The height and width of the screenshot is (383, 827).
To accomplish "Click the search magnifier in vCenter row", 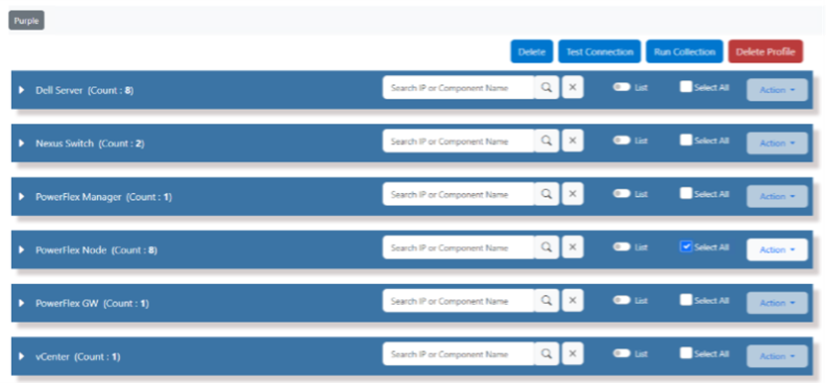I will tap(546, 354).
